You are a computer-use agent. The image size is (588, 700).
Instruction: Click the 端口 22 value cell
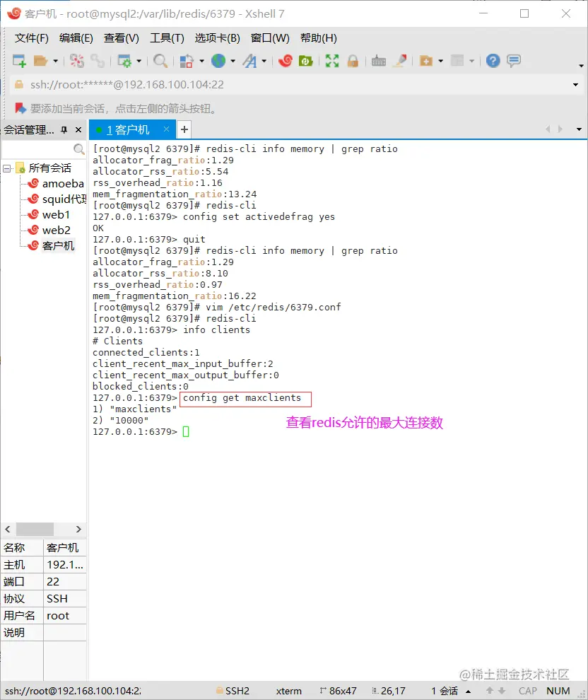tap(65, 582)
